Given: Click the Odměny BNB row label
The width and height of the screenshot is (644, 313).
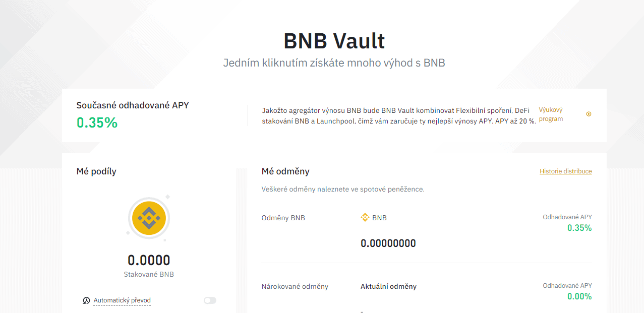Looking at the screenshot, I should [283, 218].
